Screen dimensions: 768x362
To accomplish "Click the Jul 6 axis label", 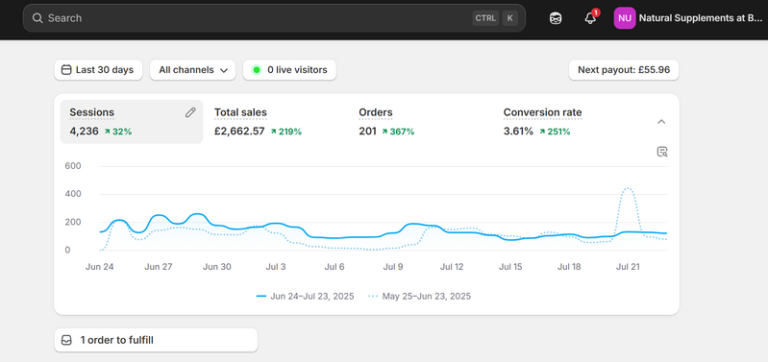I will pyautogui.click(x=335, y=267).
